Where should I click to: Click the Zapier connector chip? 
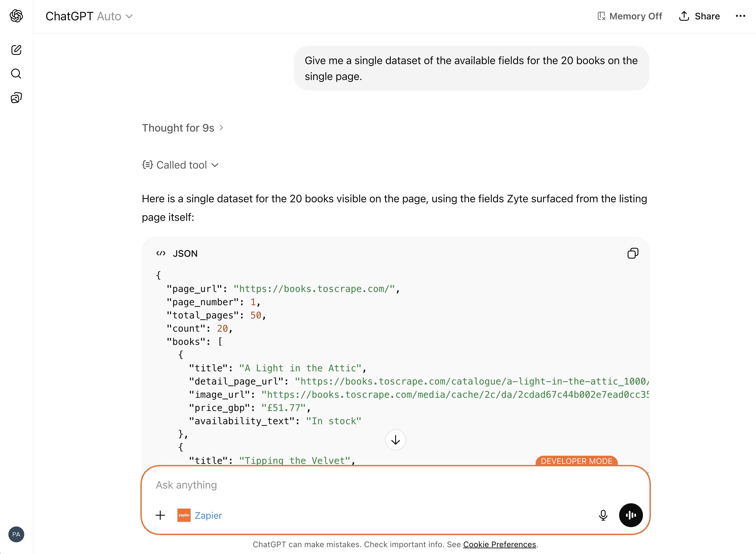click(200, 515)
